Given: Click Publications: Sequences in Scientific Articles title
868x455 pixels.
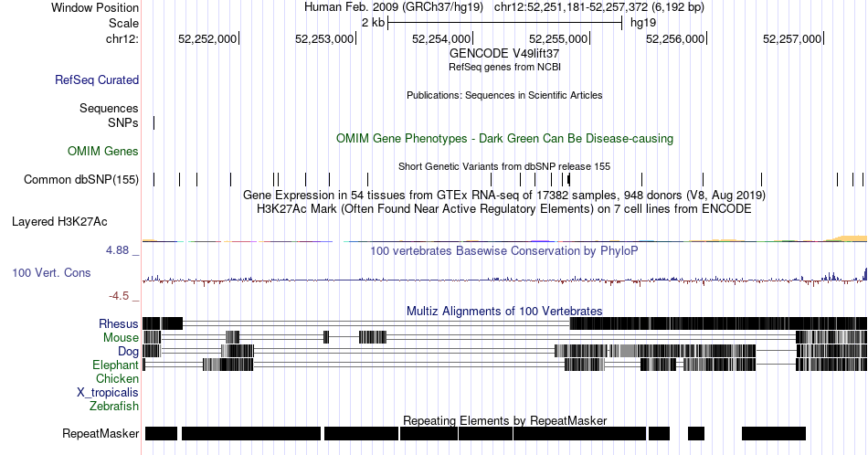Looking at the screenshot, I should (x=504, y=95).
